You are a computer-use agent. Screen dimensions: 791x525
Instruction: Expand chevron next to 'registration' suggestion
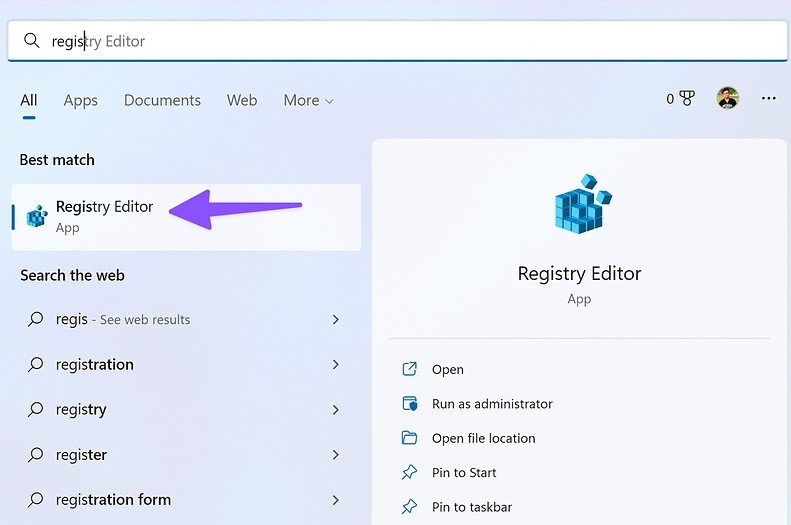click(x=335, y=364)
